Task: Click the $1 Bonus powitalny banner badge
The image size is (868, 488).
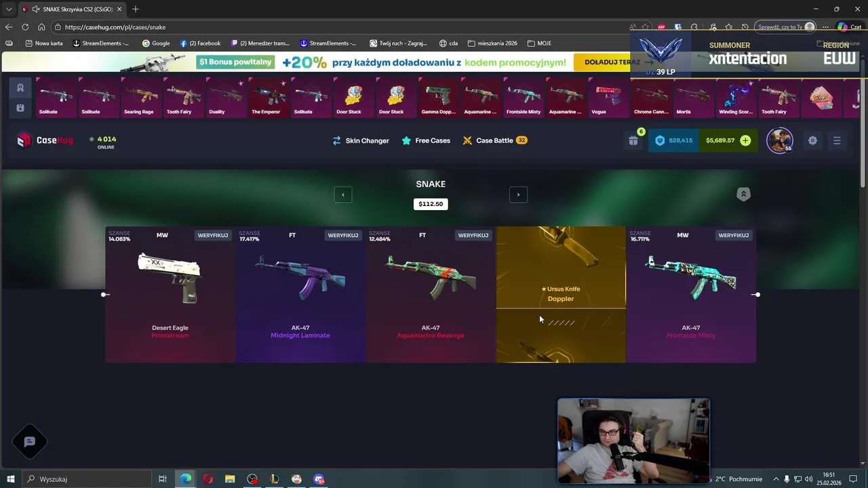Action: 235,62
